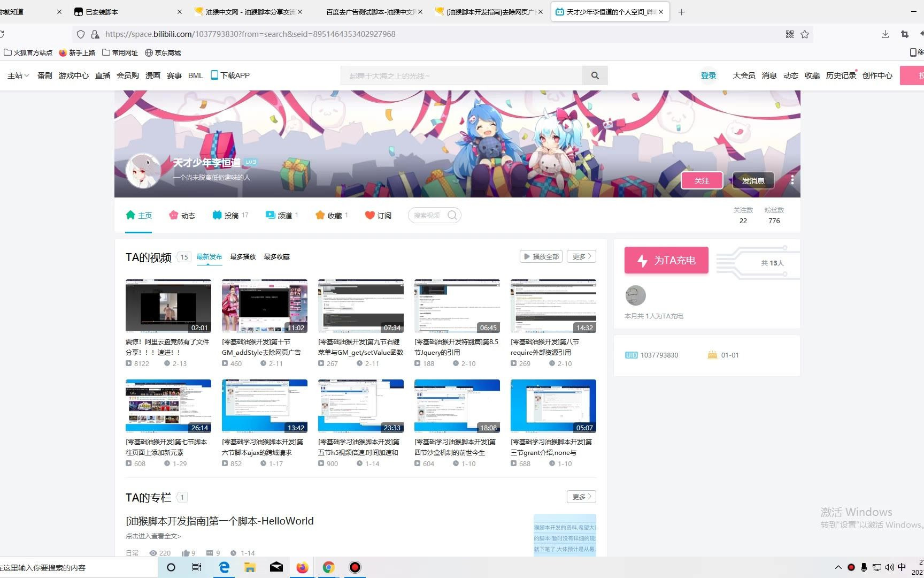Viewport: 924px width, 578px height.
Task: Click the site-info lock icon in the address bar
Action: pos(95,34)
